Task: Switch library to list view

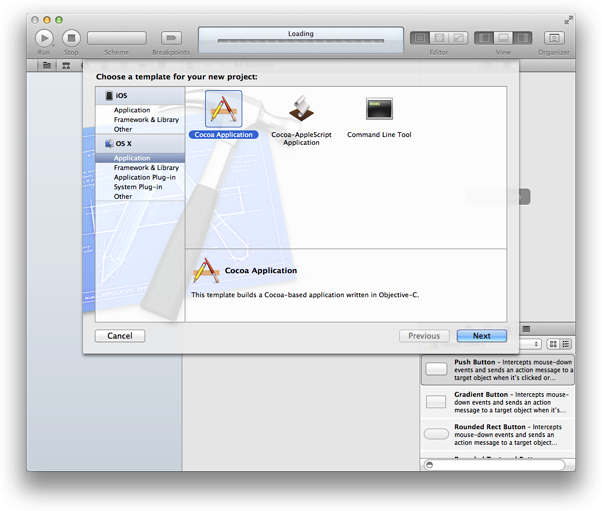Action: pyautogui.click(x=566, y=344)
